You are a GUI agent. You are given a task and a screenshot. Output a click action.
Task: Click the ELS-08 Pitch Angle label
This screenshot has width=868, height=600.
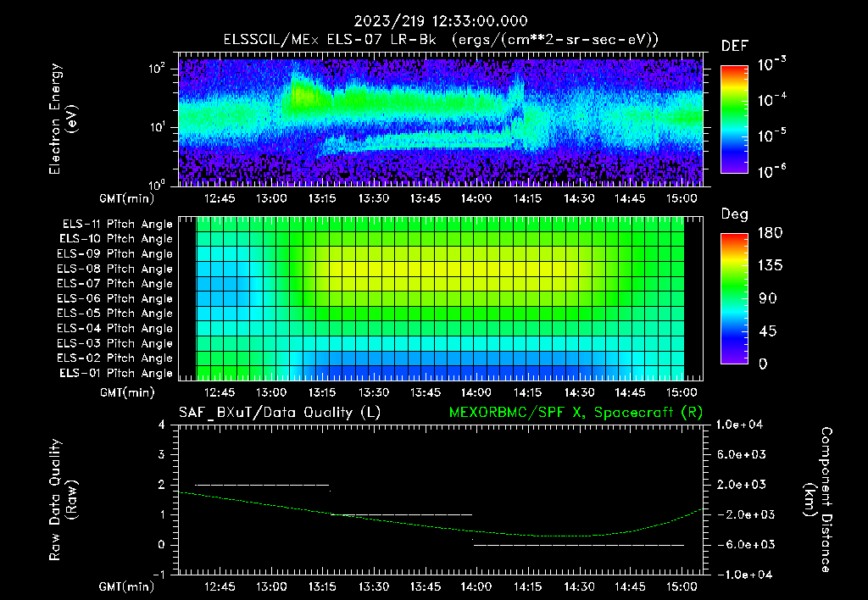[114, 269]
